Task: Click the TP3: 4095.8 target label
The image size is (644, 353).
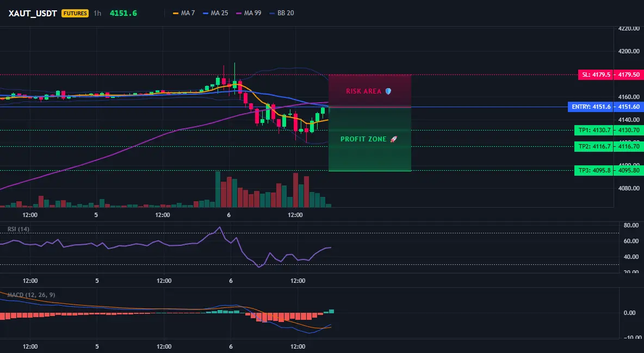Action: 594,170
